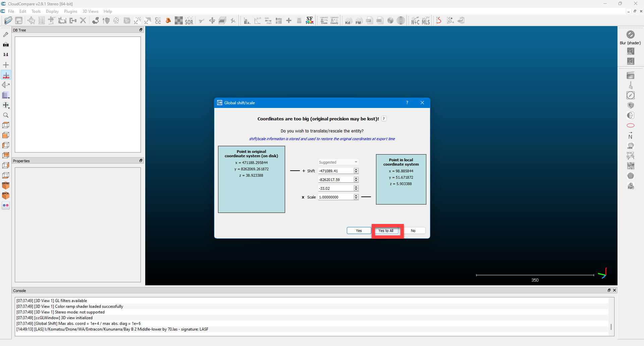Click the CANUPO Create icon
644x346 pixels.
(x=324, y=20)
